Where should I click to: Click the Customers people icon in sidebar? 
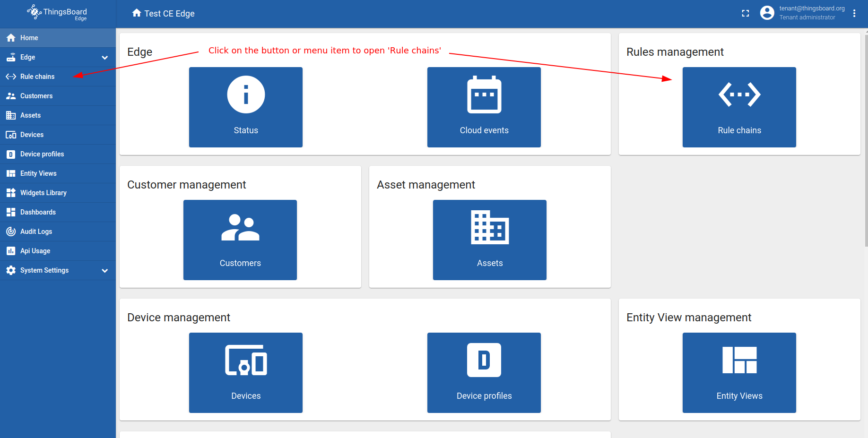point(11,96)
